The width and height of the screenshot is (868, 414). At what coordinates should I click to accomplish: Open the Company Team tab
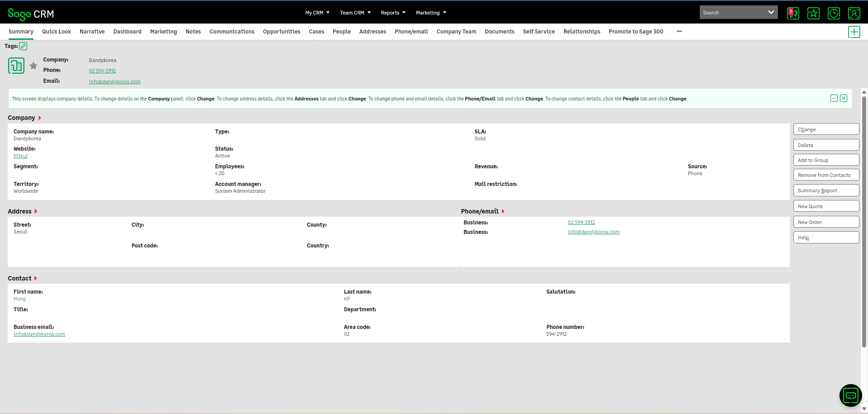point(456,32)
